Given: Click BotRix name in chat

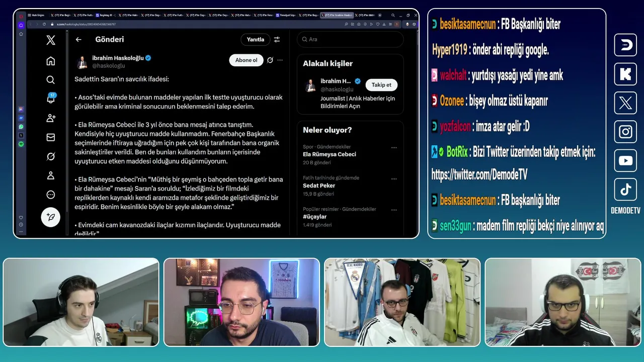Looking at the screenshot, I should click(457, 151).
